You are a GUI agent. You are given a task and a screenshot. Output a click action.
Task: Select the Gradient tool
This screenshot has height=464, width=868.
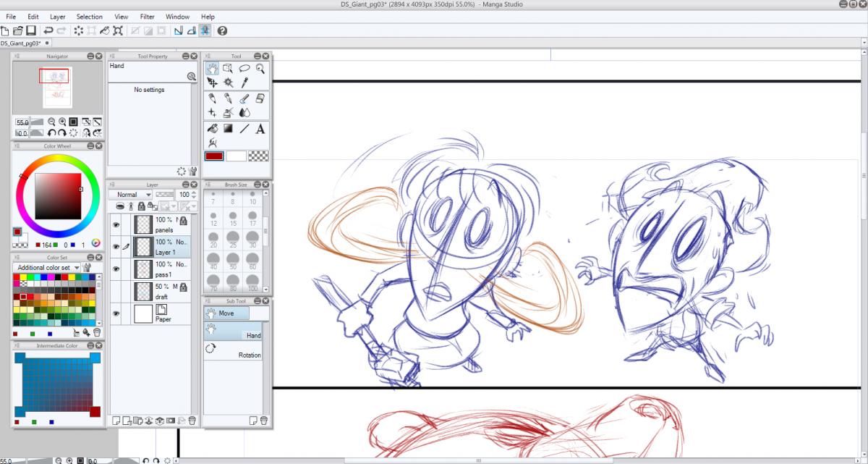click(x=228, y=129)
